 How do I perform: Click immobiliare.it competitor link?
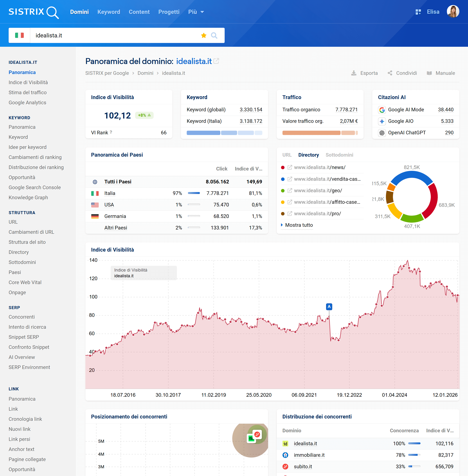309,455
